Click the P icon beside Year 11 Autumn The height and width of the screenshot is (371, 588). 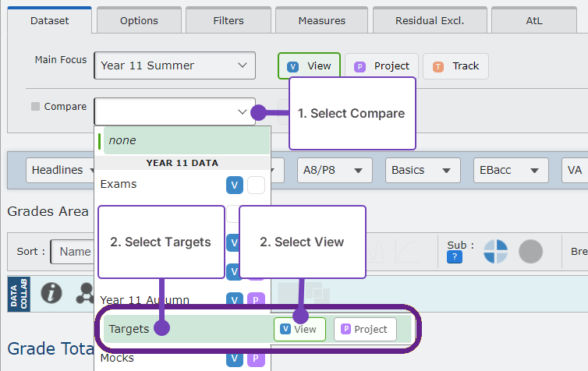point(256,300)
